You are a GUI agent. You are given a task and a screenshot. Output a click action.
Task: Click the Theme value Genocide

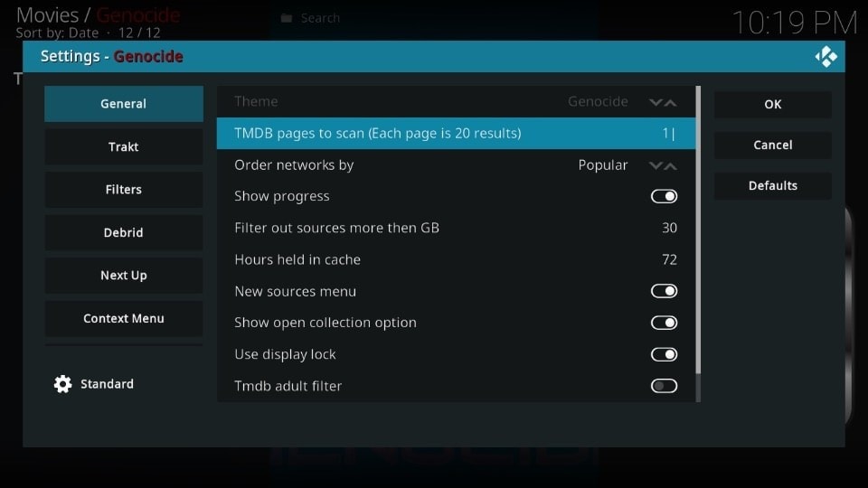[x=598, y=102]
